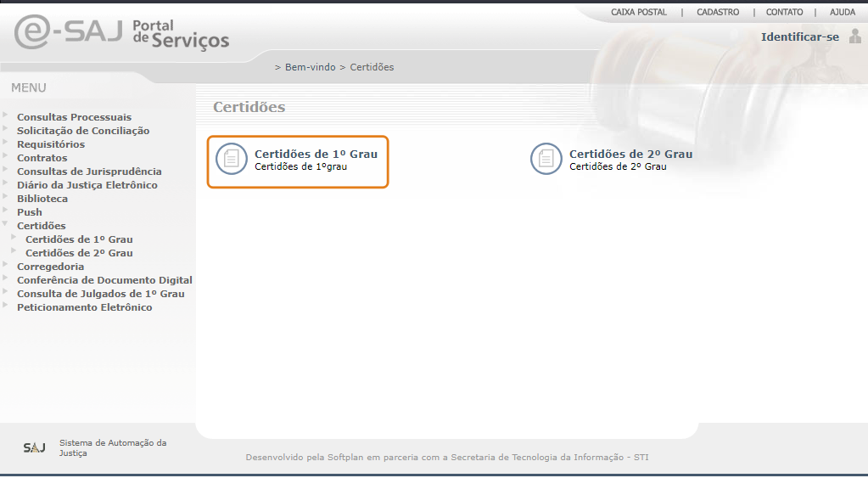The height and width of the screenshot is (478, 868).
Task: Click the Certidões de 2º Grau document icon
Action: [546, 160]
